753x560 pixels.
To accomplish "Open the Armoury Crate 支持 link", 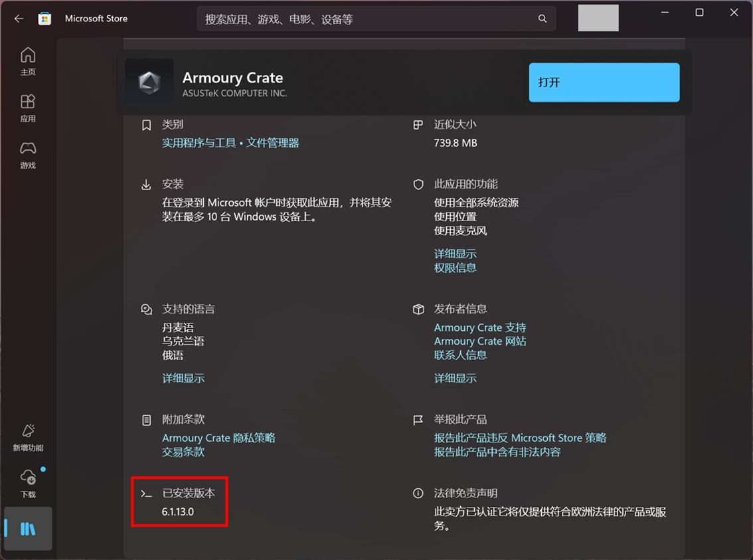I will click(480, 327).
